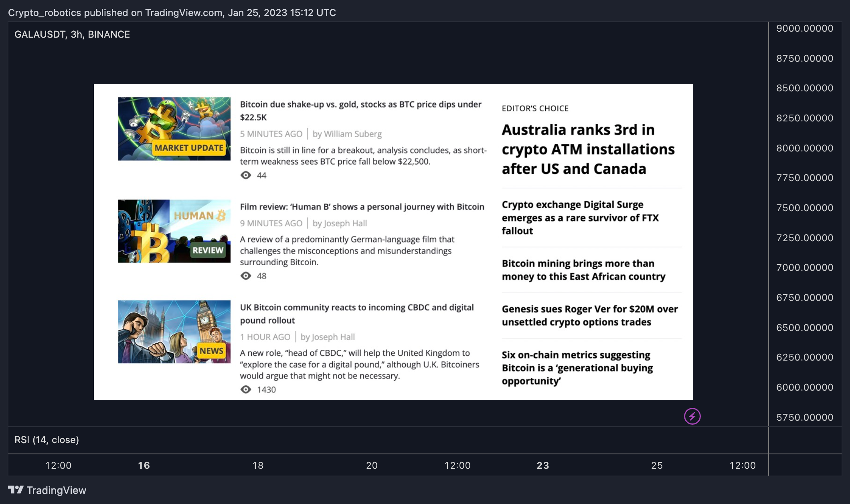Click the 25 date on time axis
This screenshot has height=504, width=850.
pos(657,466)
